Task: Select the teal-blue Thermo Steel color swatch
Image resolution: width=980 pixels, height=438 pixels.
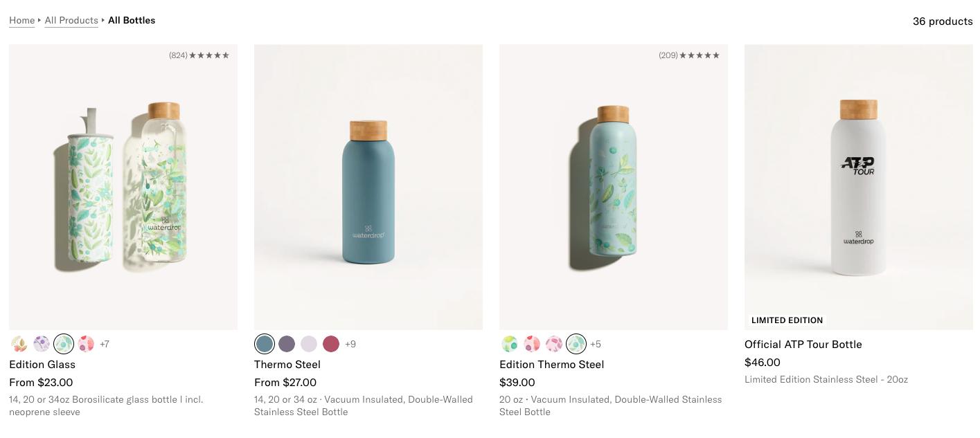Action: (x=265, y=344)
